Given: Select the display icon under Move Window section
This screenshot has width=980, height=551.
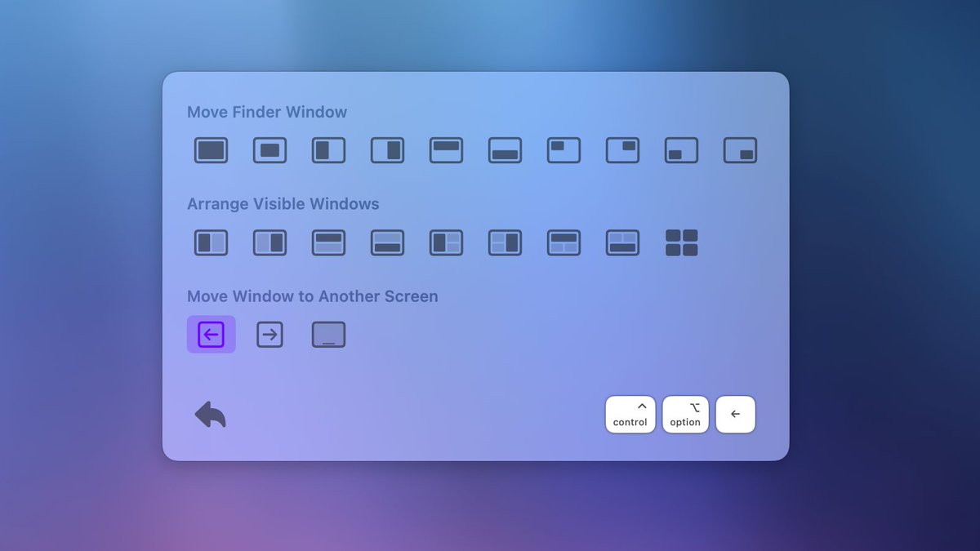Looking at the screenshot, I should pyautogui.click(x=328, y=334).
